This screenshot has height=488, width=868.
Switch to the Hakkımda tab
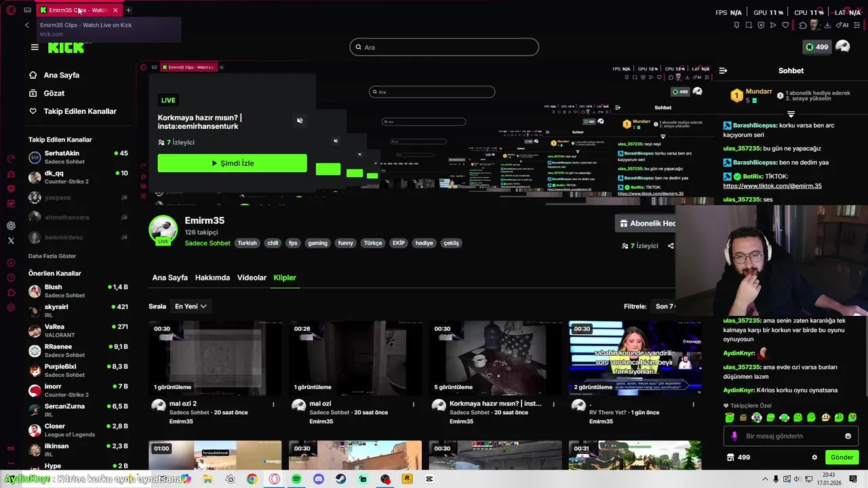pos(212,277)
